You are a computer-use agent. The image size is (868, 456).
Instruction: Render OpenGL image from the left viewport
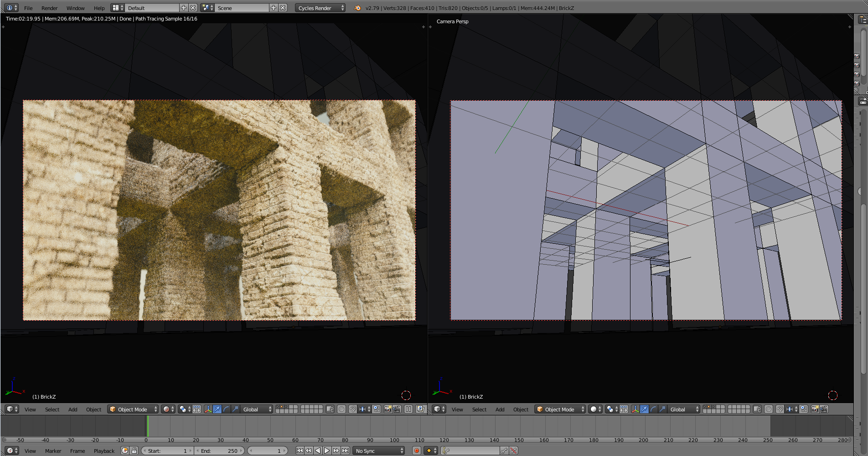pos(387,409)
